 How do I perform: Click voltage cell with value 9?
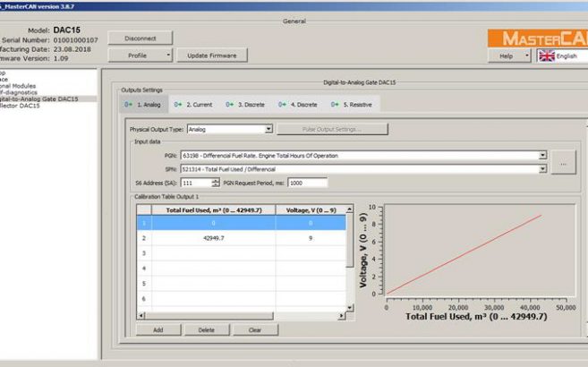point(311,238)
